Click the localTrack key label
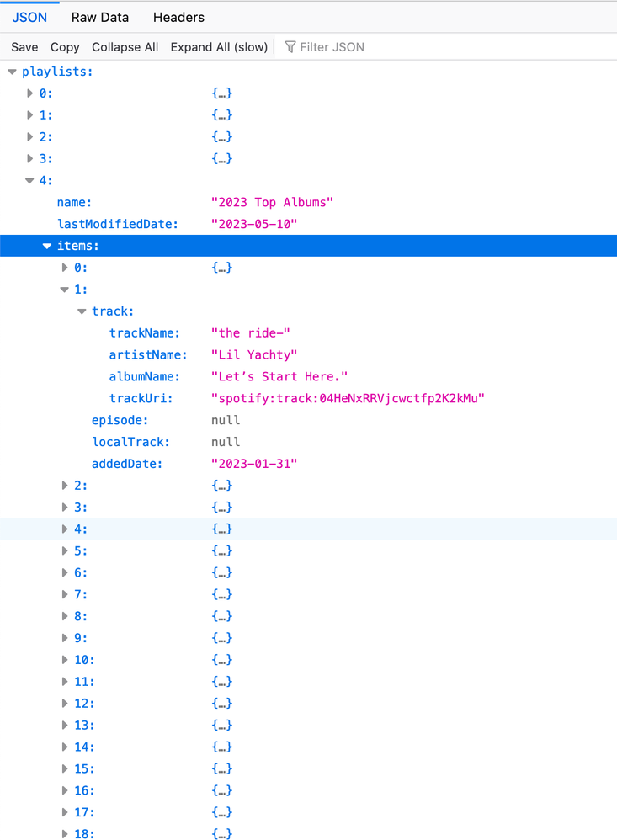 click(130, 442)
